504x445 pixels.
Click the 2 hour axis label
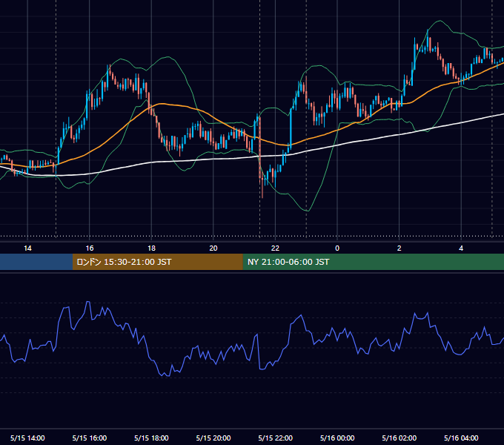399,248
